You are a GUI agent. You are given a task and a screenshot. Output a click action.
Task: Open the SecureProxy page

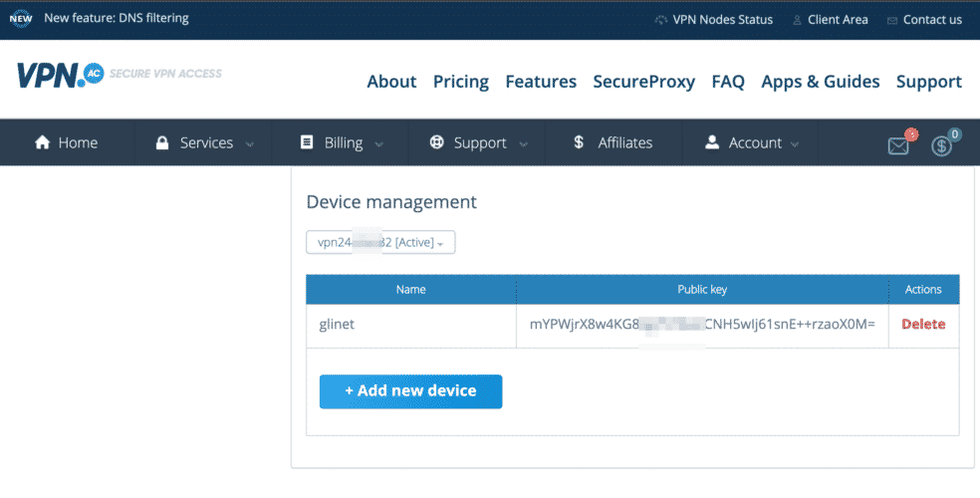644,82
